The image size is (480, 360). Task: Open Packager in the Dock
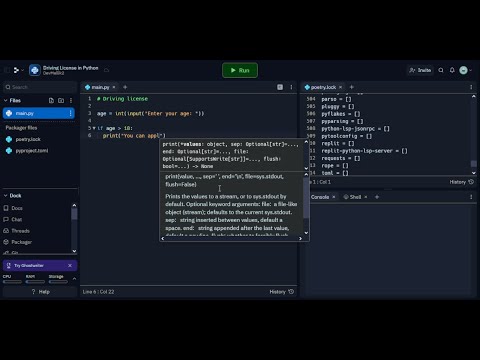(x=21, y=242)
